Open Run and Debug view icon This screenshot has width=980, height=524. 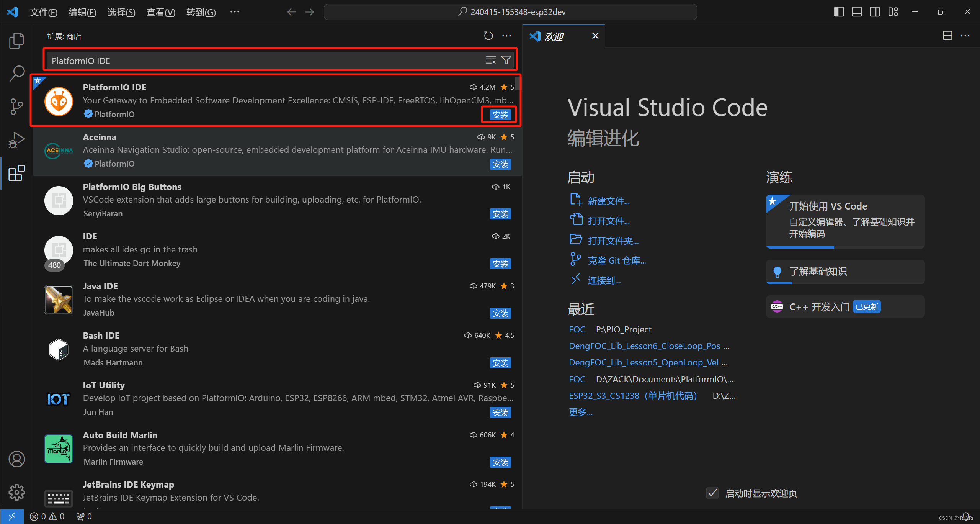coord(16,140)
